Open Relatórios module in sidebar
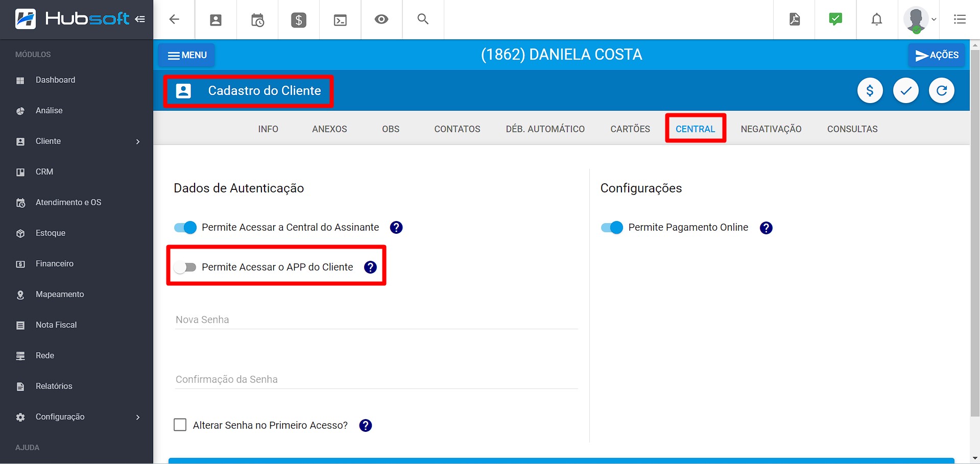Screen dimensions: 980x464 [77, 386]
